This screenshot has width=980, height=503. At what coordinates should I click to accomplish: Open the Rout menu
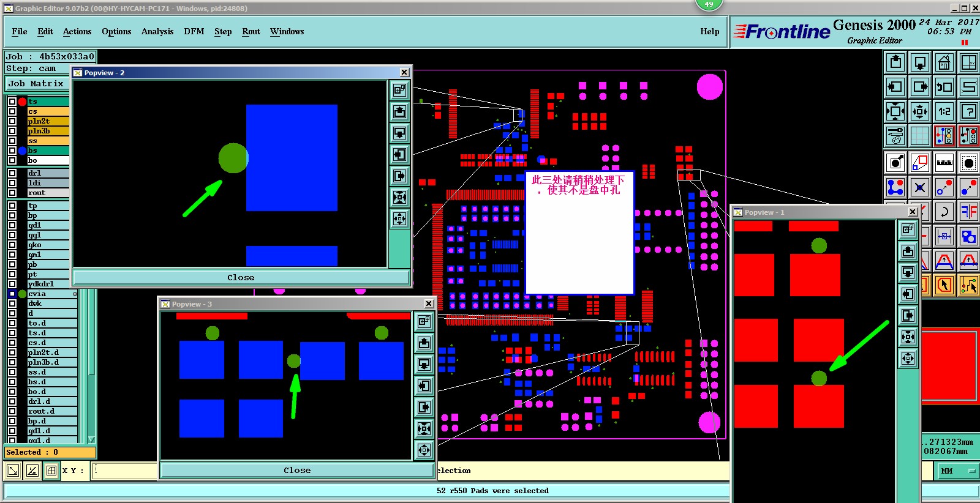coord(251,31)
